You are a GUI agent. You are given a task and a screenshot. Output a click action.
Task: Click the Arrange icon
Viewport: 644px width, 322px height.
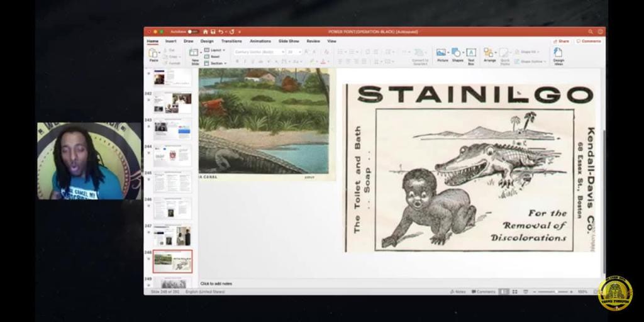tap(489, 55)
